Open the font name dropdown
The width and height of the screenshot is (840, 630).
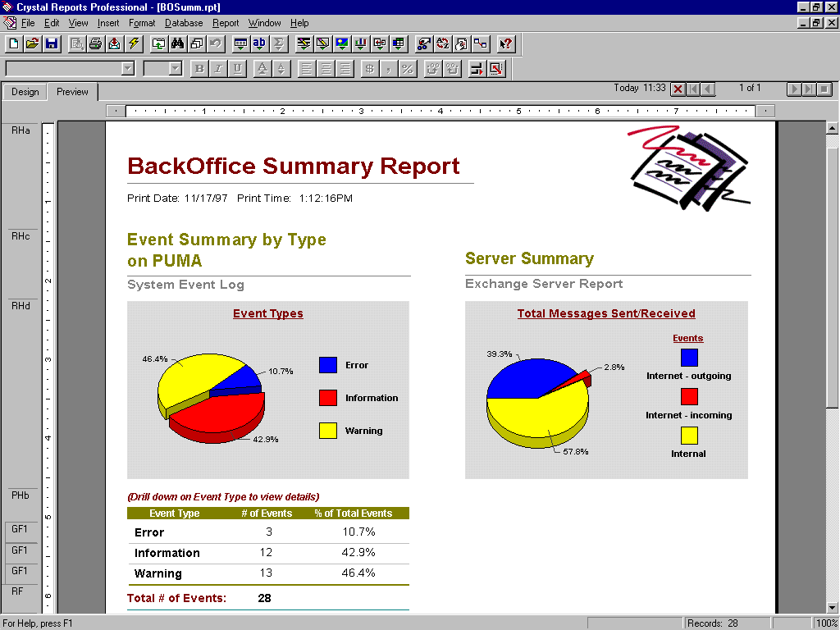point(127,69)
